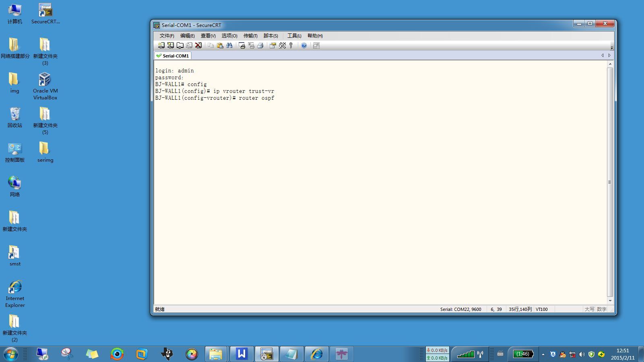Open Session Options from the toolbar
Image resolution: width=644 pixels, height=362 pixels.
click(x=272, y=45)
